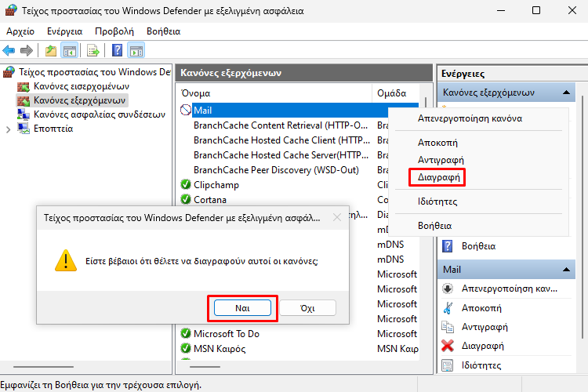
Task: Choose Ιδιότητες in the context menu
Action: [x=437, y=201]
